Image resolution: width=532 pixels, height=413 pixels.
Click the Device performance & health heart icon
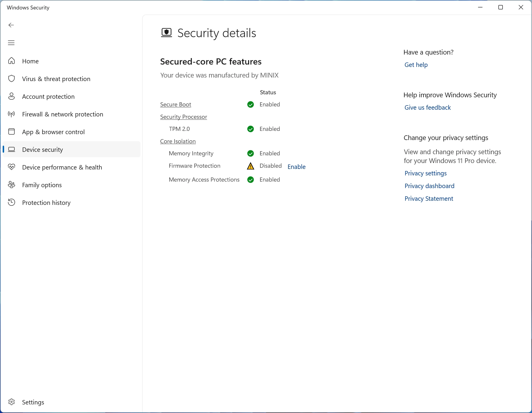tap(12, 167)
